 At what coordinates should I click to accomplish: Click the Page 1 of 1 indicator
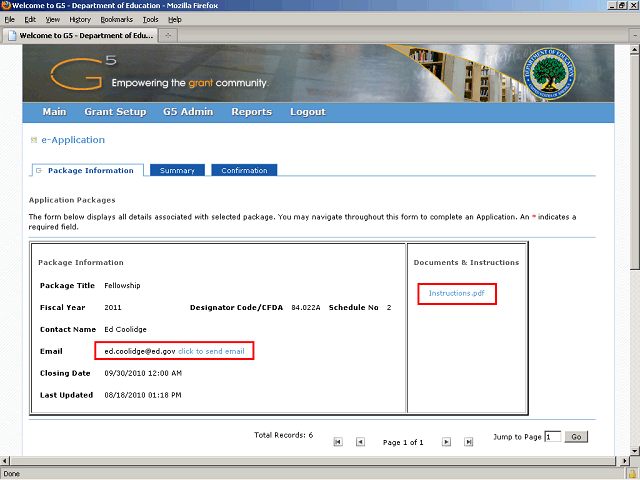click(x=403, y=442)
